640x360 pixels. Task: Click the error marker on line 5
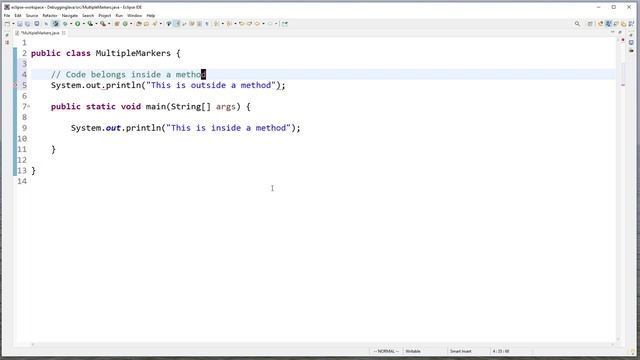(x=15, y=85)
